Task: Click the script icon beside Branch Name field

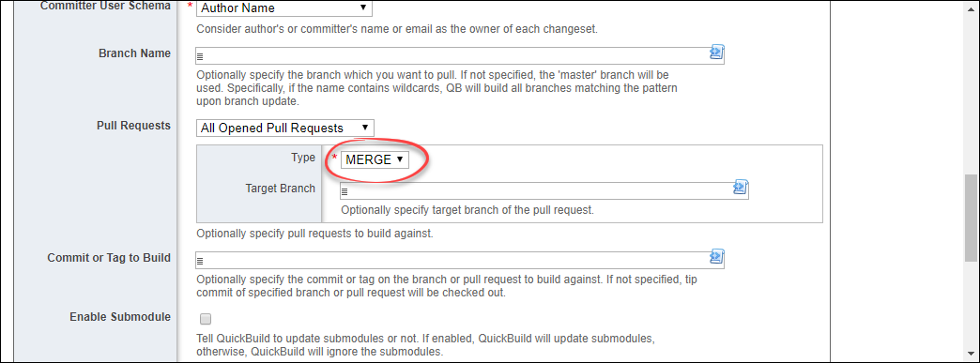Action: pos(716,53)
